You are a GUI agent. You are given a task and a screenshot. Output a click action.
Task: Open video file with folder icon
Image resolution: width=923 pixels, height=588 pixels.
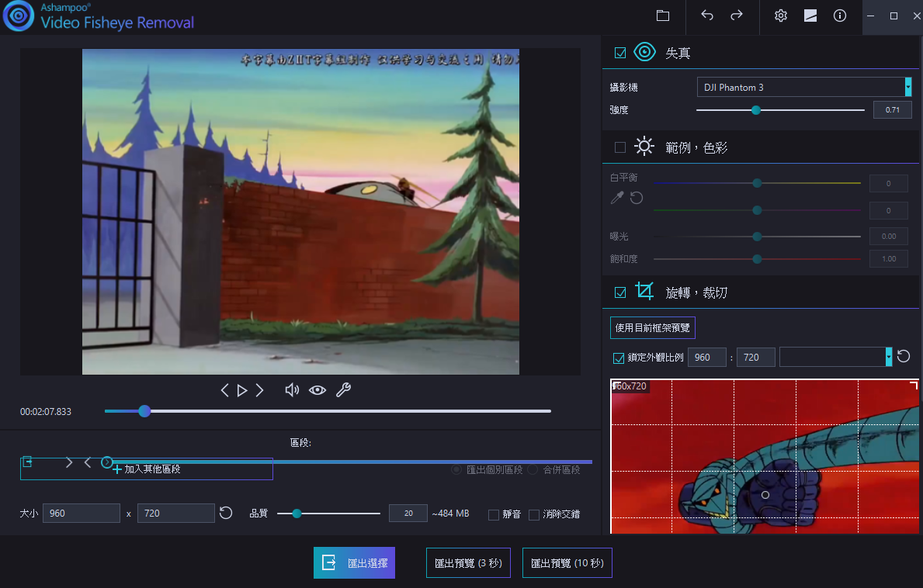663,16
